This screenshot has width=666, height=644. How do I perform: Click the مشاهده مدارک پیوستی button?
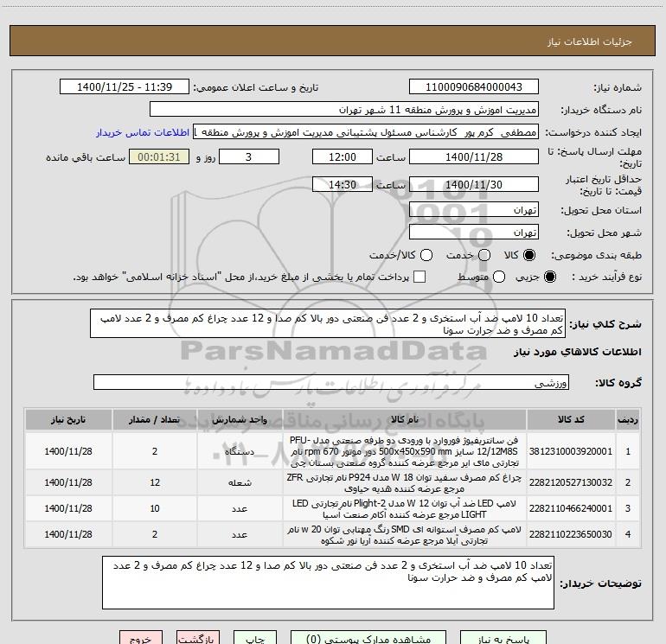pyautogui.click(x=368, y=638)
